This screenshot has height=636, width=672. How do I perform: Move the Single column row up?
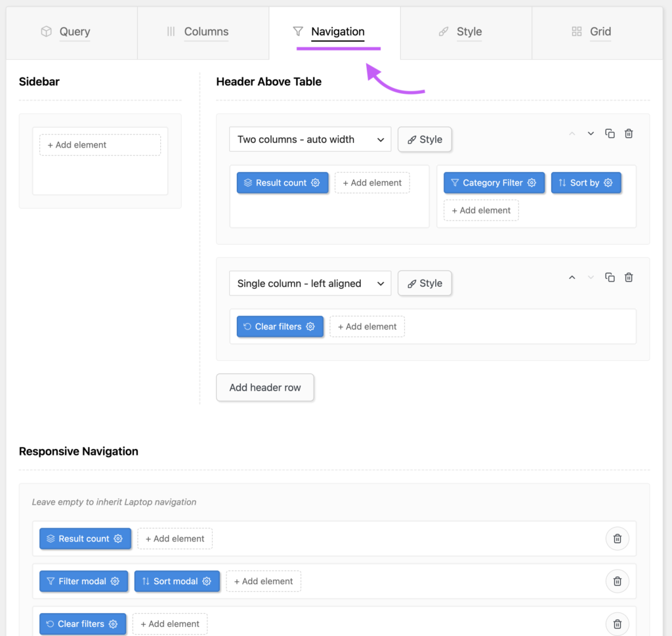point(572,277)
